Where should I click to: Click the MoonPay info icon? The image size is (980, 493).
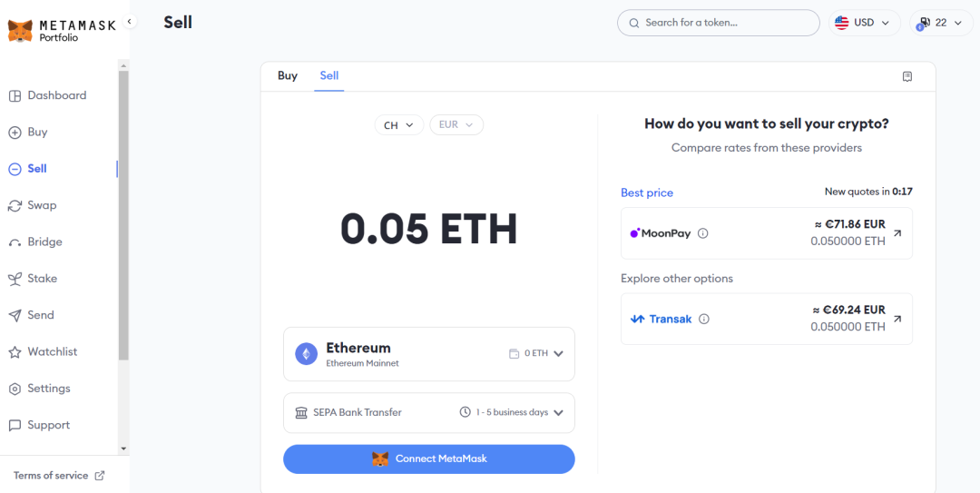point(703,233)
